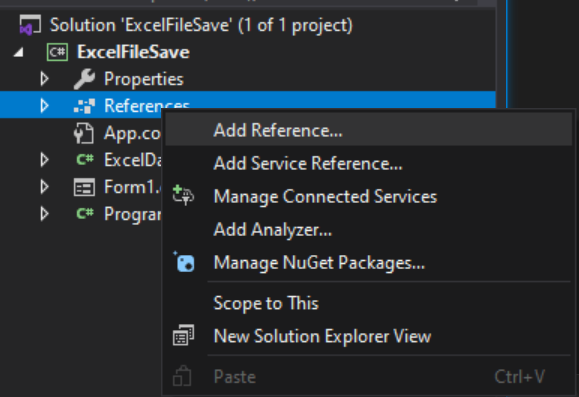Open New Solution Explorer View
Image resolution: width=579 pixels, height=397 pixels.
(x=368, y=336)
